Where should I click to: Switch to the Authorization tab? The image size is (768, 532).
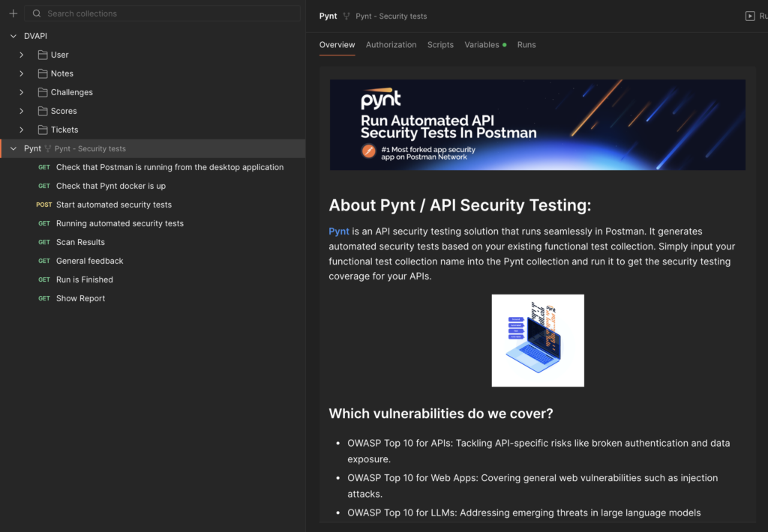[391, 45]
